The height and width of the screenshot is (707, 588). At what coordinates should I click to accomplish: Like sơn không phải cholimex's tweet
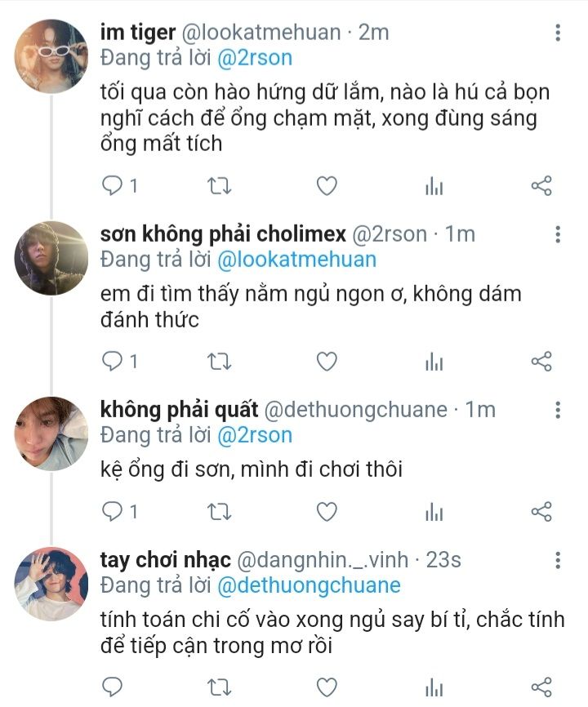pos(327,361)
